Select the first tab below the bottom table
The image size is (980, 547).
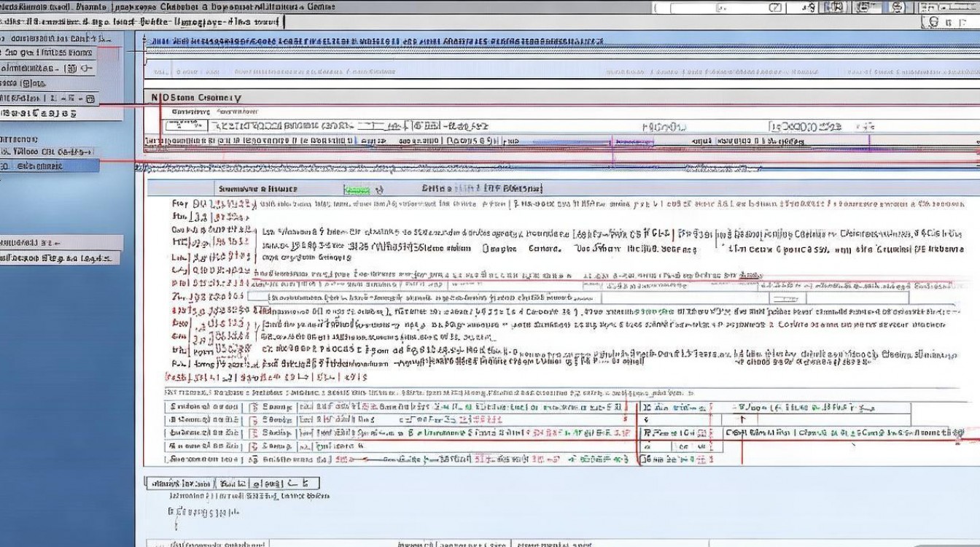point(179,483)
